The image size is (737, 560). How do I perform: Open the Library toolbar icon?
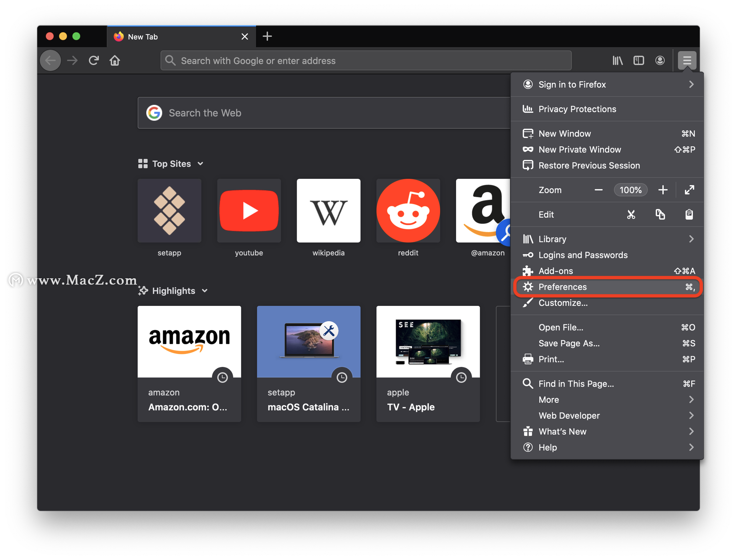[618, 60]
